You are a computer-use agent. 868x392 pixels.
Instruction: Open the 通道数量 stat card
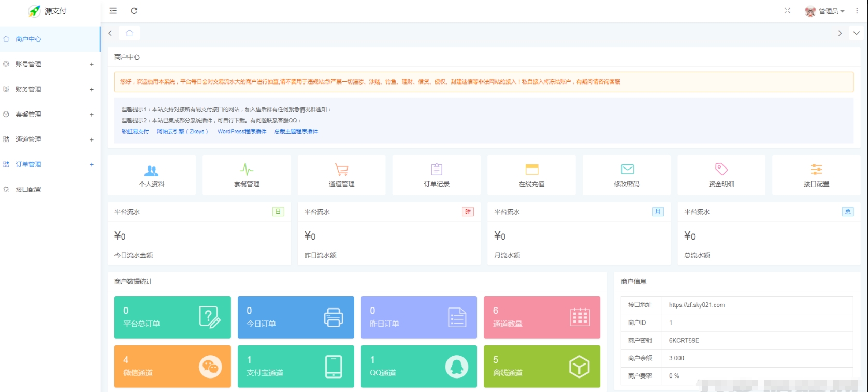tap(542, 317)
